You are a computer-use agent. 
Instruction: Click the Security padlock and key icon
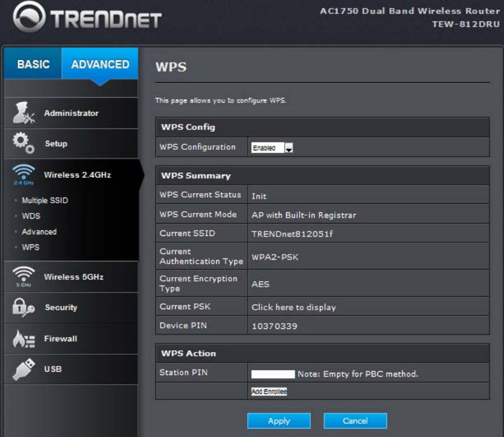[x=23, y=307]
